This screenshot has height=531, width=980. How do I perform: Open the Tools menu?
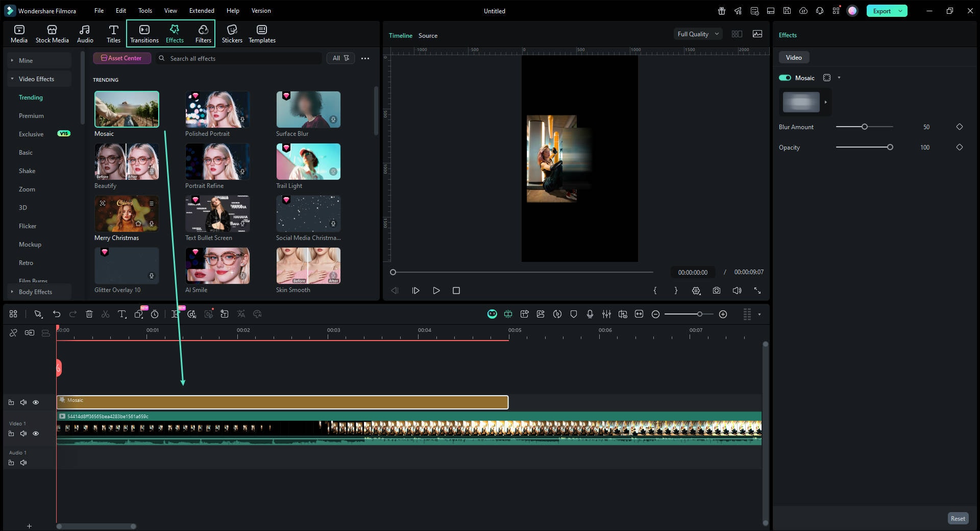(145, 10)
